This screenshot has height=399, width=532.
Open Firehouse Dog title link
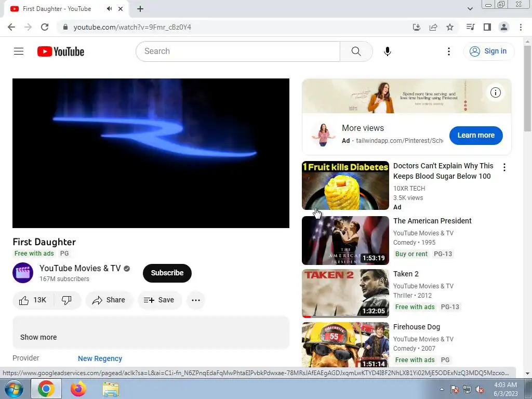(417, 327)
